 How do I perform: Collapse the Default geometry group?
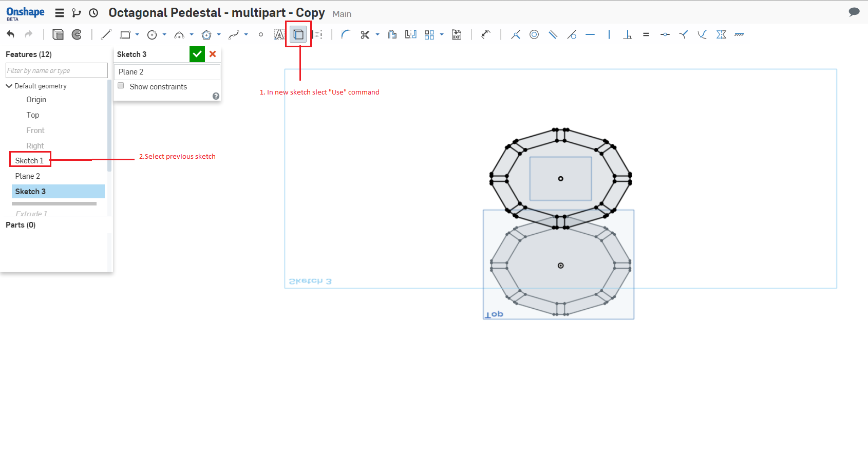[9, 86]
